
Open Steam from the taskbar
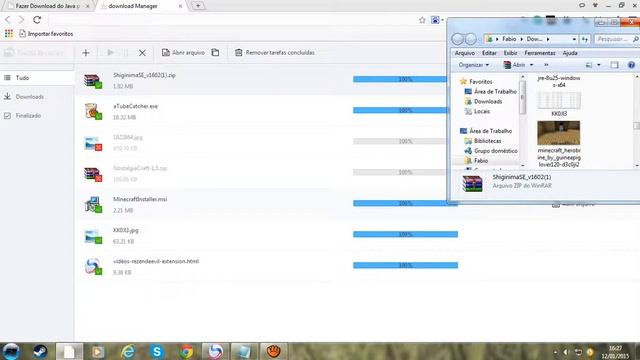[40, 351]
